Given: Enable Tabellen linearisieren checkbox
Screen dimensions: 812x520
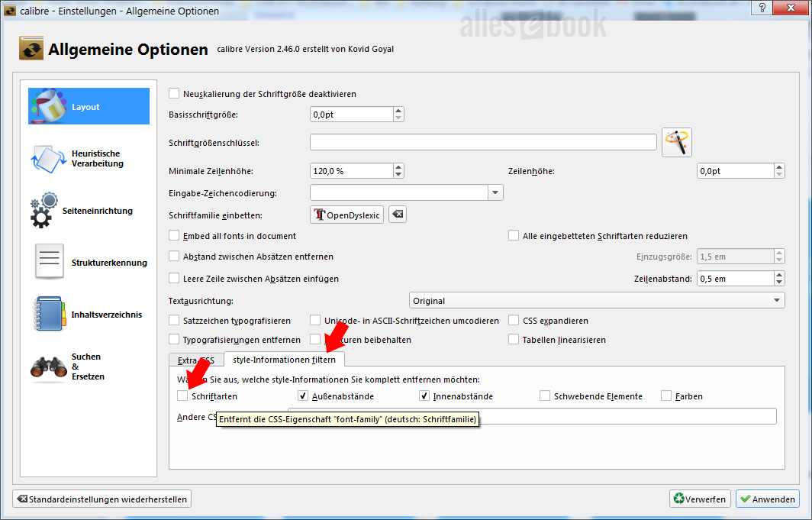Looking at the screenshot, I should [514, 340].
